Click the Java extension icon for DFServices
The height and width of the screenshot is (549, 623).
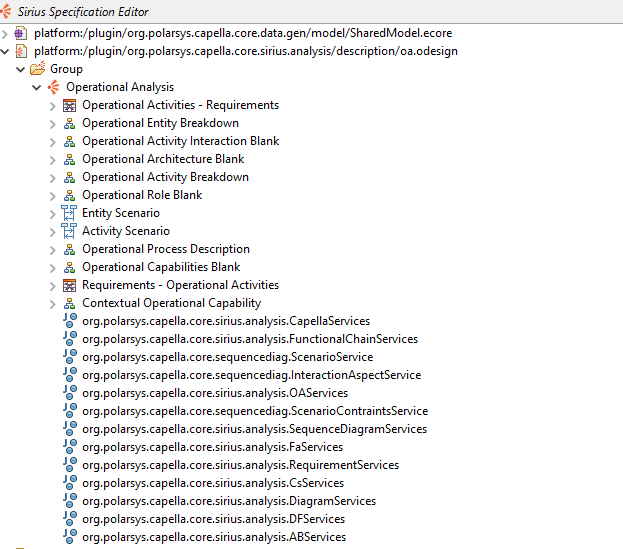70,518
